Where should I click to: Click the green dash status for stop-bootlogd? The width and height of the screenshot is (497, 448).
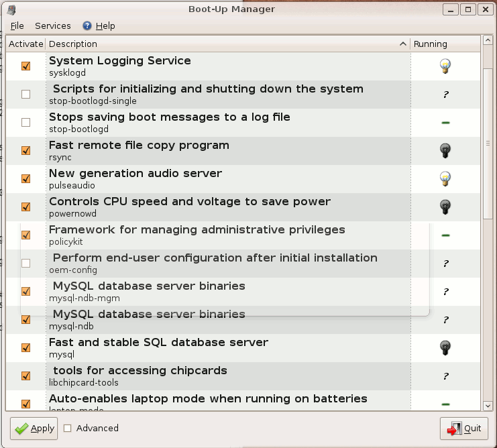445,123
